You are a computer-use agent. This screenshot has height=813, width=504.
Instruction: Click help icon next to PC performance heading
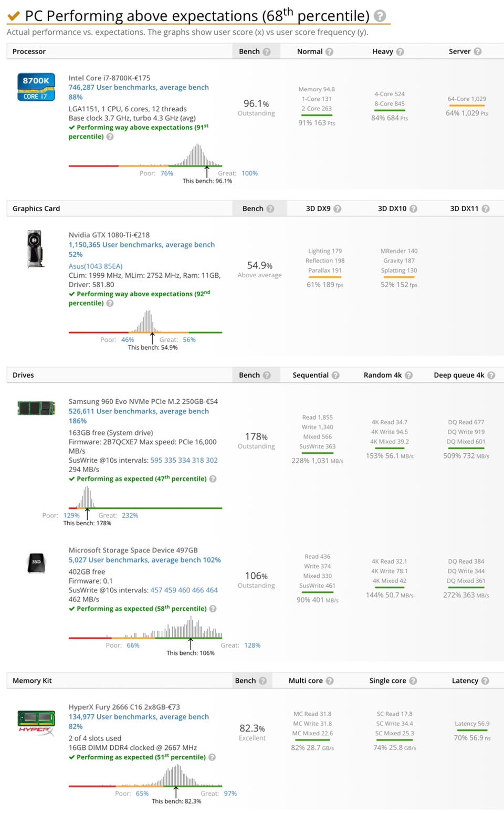380,16
